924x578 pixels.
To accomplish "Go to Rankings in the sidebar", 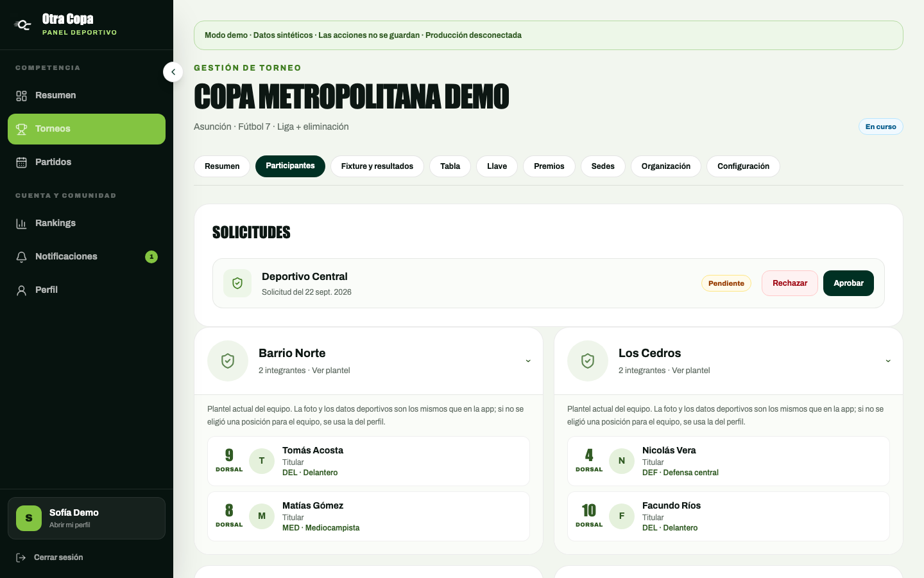I will tap(87, 223).
